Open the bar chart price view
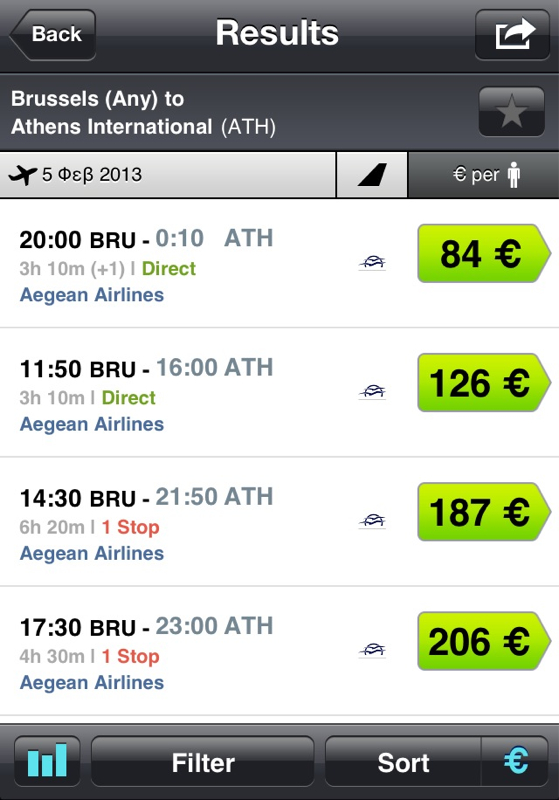559x800 pixels. click(47, 761)
